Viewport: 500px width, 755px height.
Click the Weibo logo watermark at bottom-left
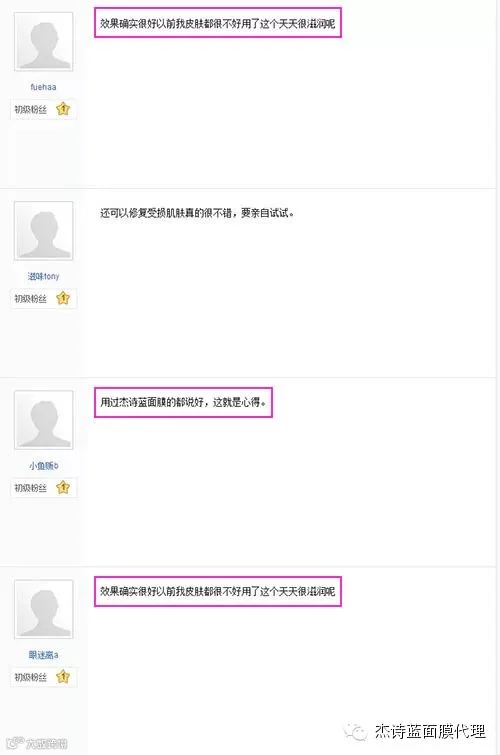click(x=15, y=743)
